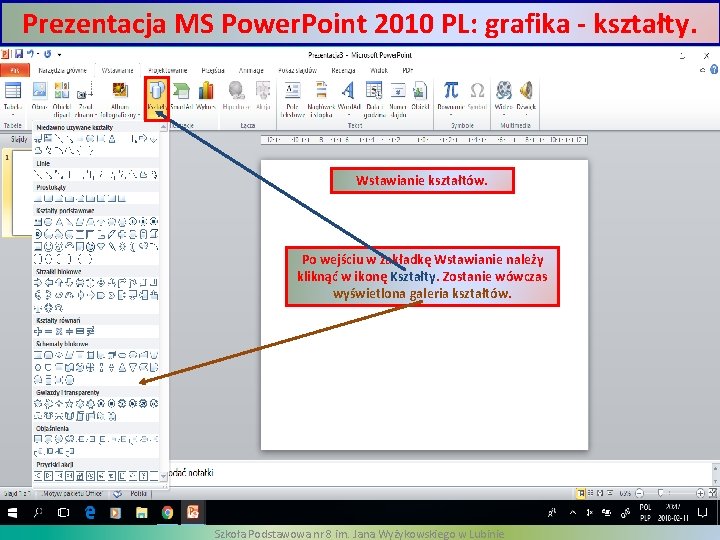Click Motyw pakietu Office in status bar
Screen dimensions: 720x540
[x=72, y=494]
